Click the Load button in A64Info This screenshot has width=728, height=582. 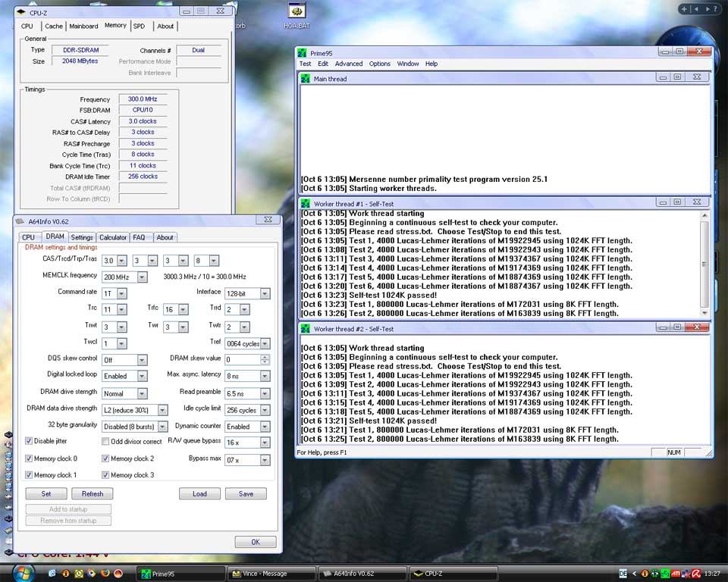pos(199,494)
